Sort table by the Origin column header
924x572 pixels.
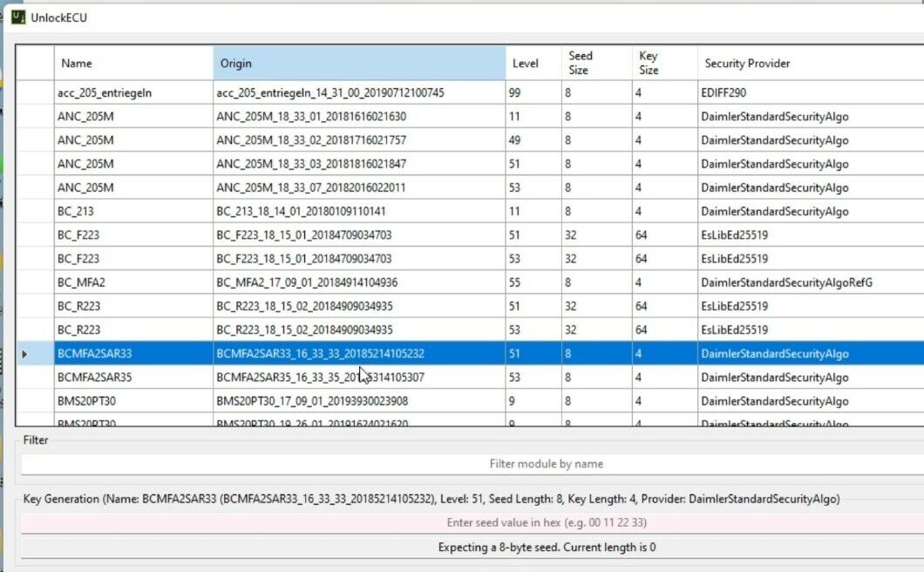click(x=358, y=64)
